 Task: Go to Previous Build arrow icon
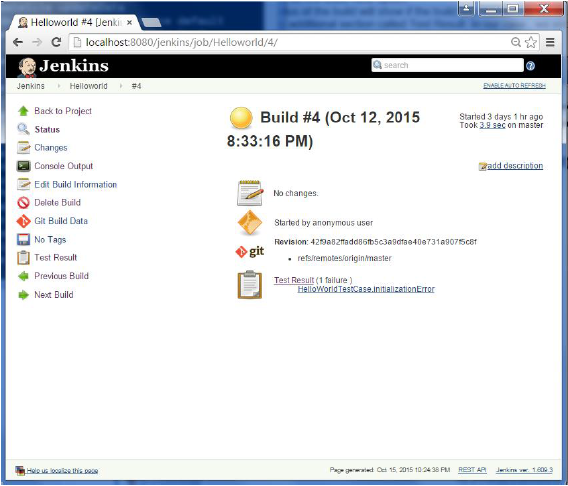[x=23, y=276]
